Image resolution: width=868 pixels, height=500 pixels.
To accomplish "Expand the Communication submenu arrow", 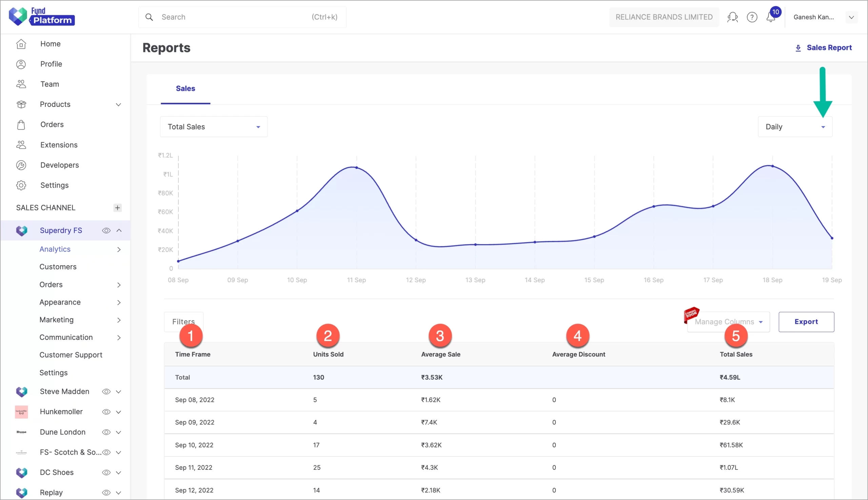I will coord(119,338).
